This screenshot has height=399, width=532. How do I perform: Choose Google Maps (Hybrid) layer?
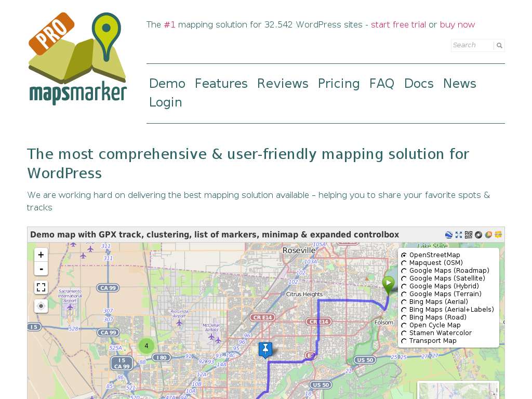[x=404, y=286]
